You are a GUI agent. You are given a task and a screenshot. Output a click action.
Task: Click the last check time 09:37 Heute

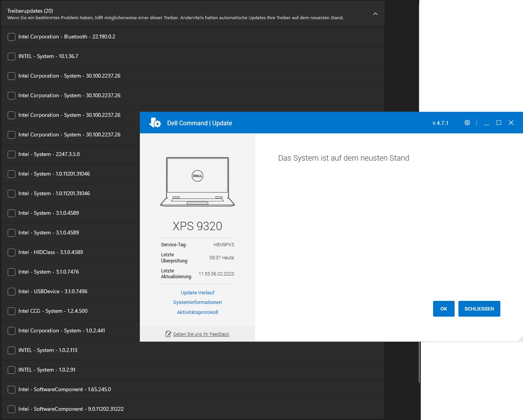[222, 258]
